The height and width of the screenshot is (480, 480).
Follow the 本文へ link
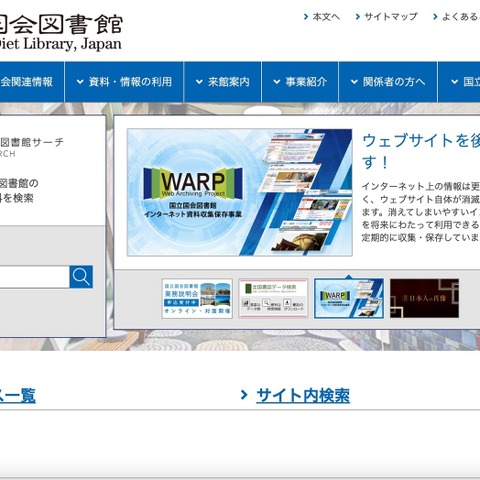click(326, 17)
